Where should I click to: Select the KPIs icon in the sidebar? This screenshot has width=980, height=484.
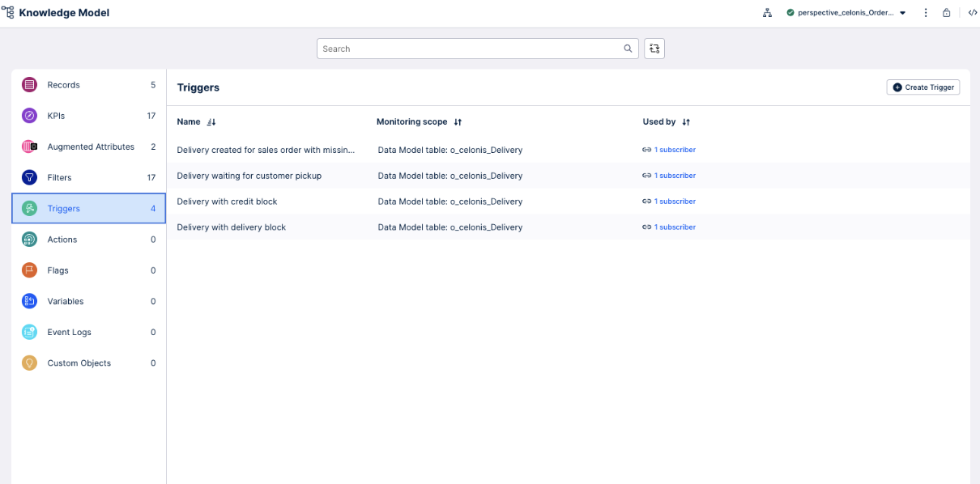[x=29, y=115]
